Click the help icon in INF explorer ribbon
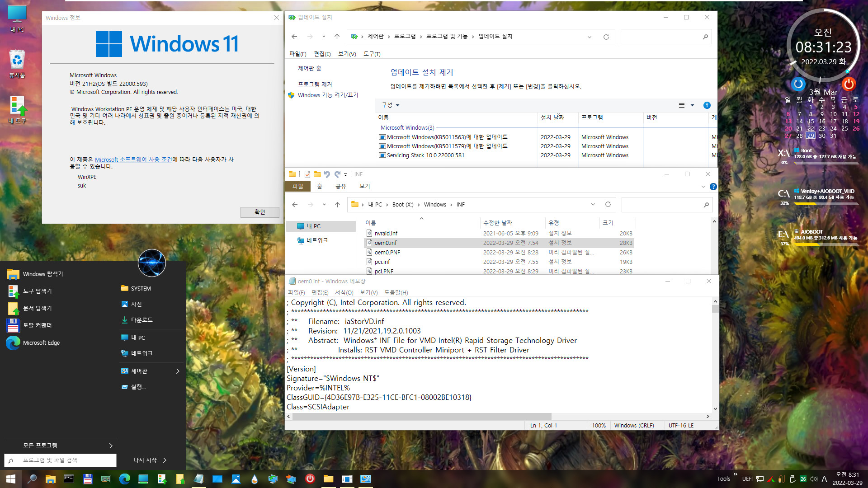The height and width of the screenshot is (488, 868). [713, 187]
